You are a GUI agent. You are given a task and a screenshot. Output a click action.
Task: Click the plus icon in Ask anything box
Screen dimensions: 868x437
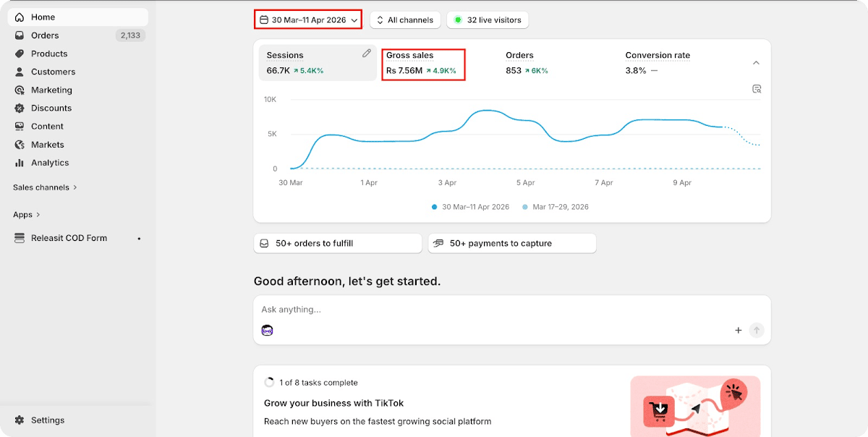click(739, 331)
